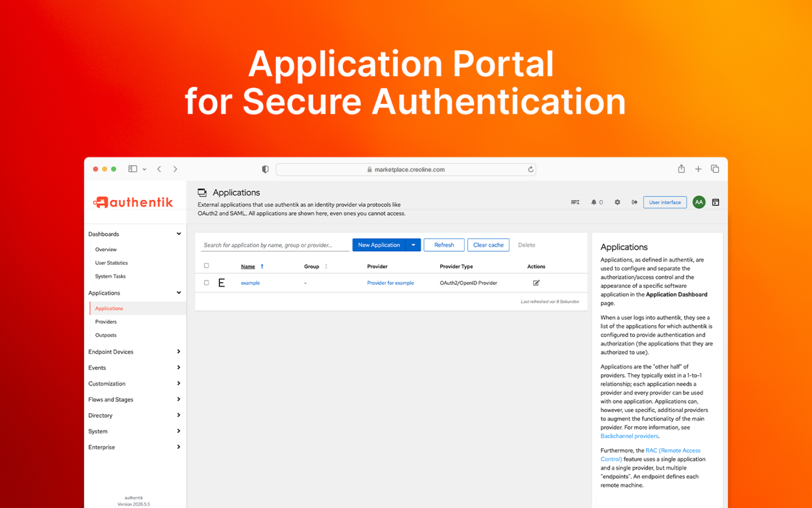The width and height of the screenshot is (812, 508).
Task: Expand the Directory section
Action: tap(179, 415)
